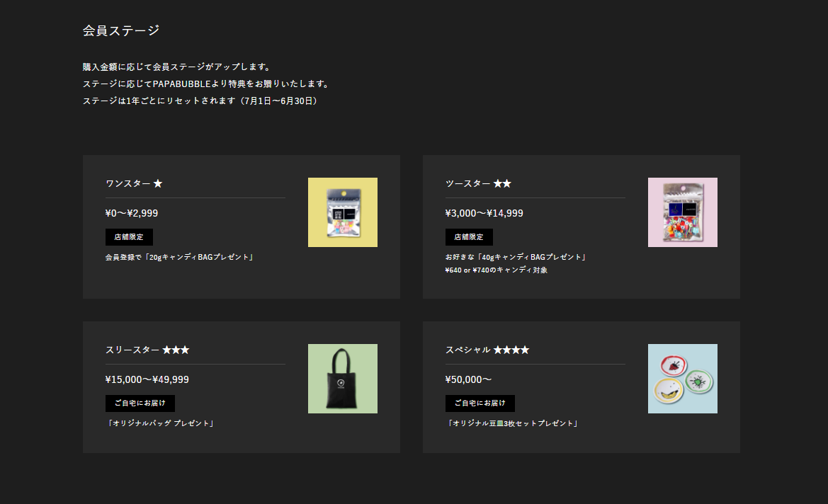Select the 「オリジナル豆皿3枚セットプレゼント」 text
The width and height of the screenshot is (828, 504).
[513, 423]
